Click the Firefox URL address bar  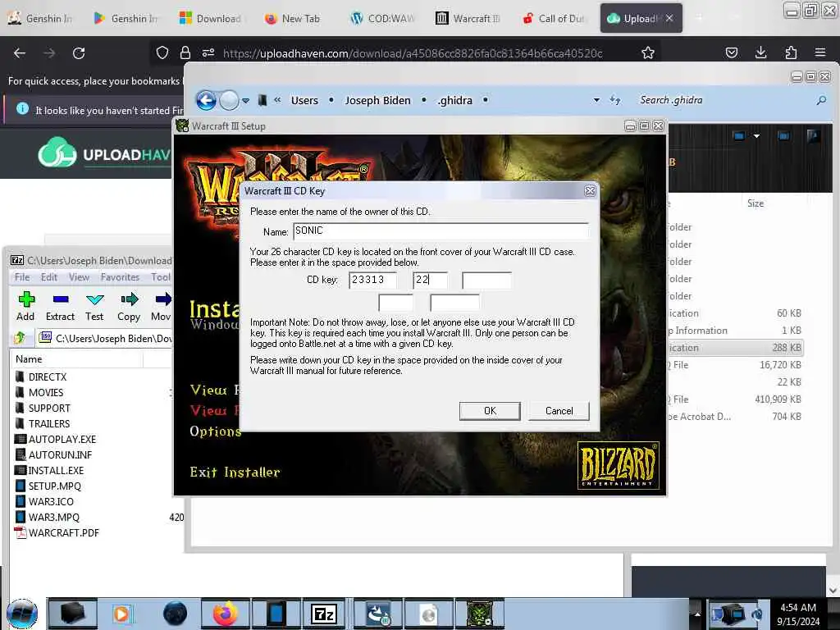tap(413, 53)
